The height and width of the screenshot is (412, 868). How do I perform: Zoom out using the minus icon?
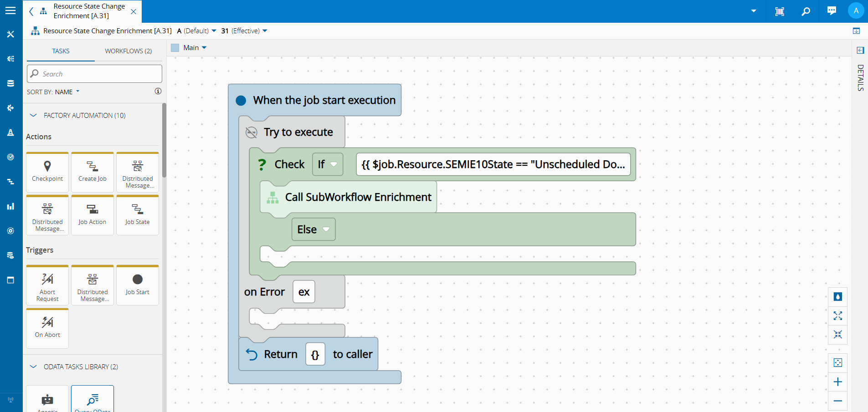click(837, 401)
